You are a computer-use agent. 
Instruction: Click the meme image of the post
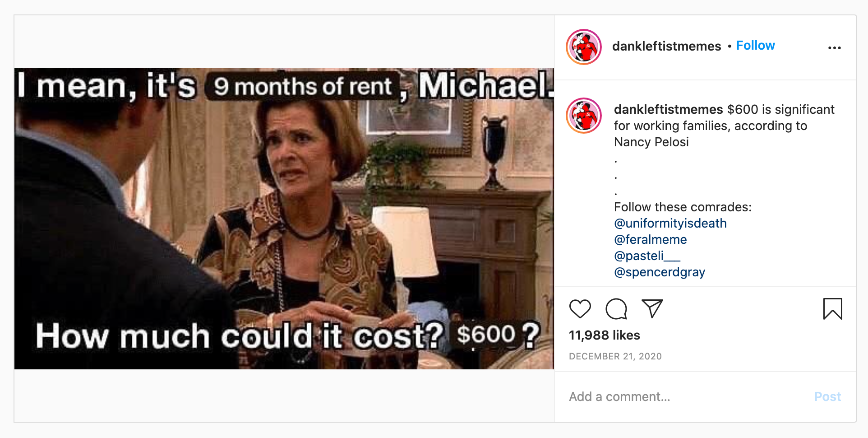pos(284,219)
